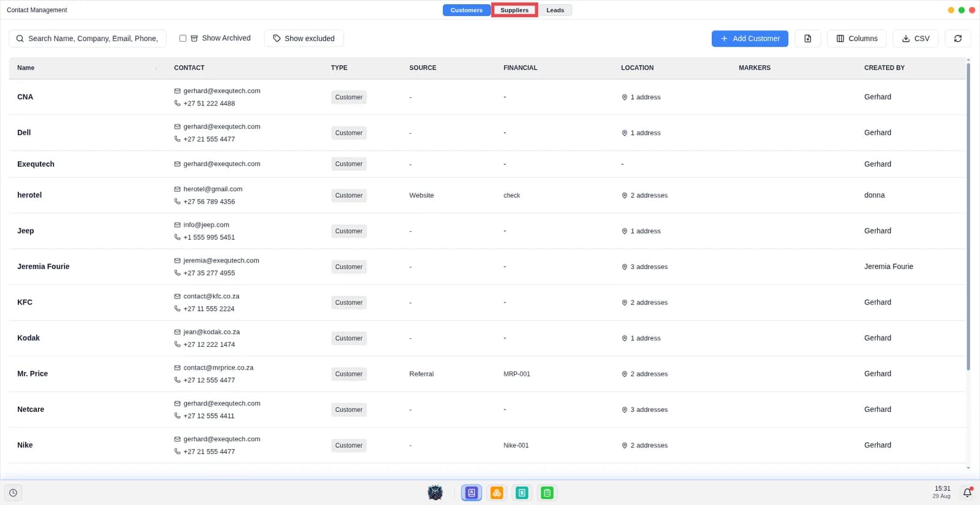This screenshot has height=505, width=980.
Task: Click the location pin icon in the Netcare row
Action: pyautogui.click(x=624, y=410)
